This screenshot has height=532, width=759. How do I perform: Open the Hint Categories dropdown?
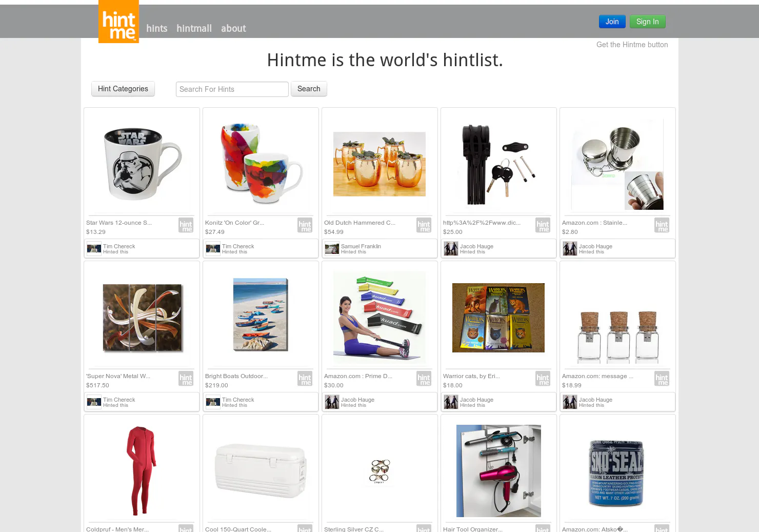click(123, 89)
